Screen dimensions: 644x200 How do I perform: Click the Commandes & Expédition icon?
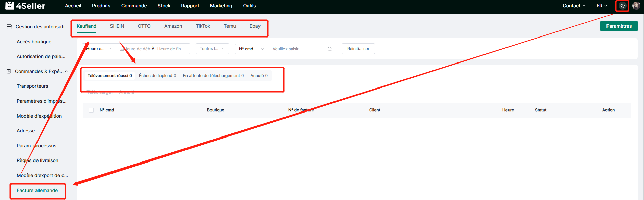pyautogui.click(x=9, y=71)
